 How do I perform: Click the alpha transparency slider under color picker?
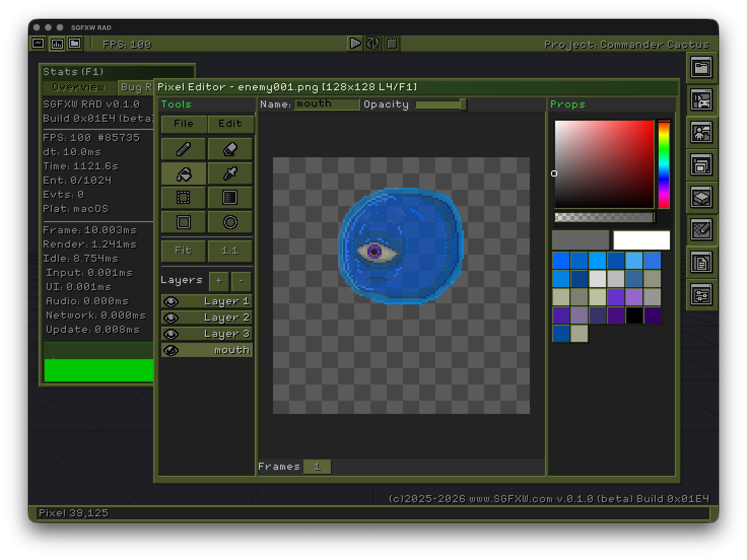[604, 218]
